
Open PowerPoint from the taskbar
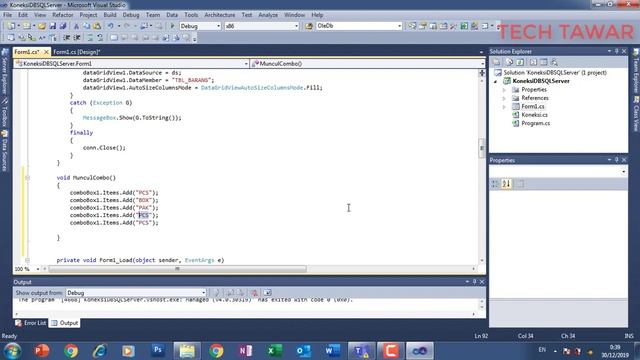(x=41, y=351)
